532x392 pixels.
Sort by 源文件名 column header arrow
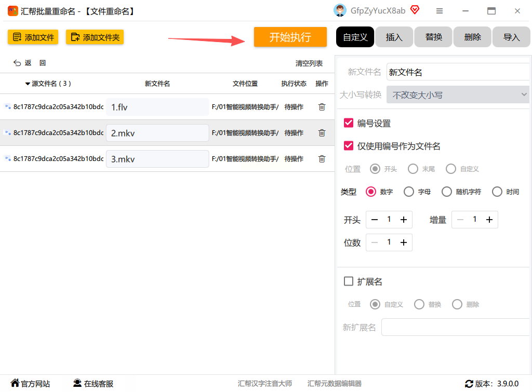coord(28,84)
